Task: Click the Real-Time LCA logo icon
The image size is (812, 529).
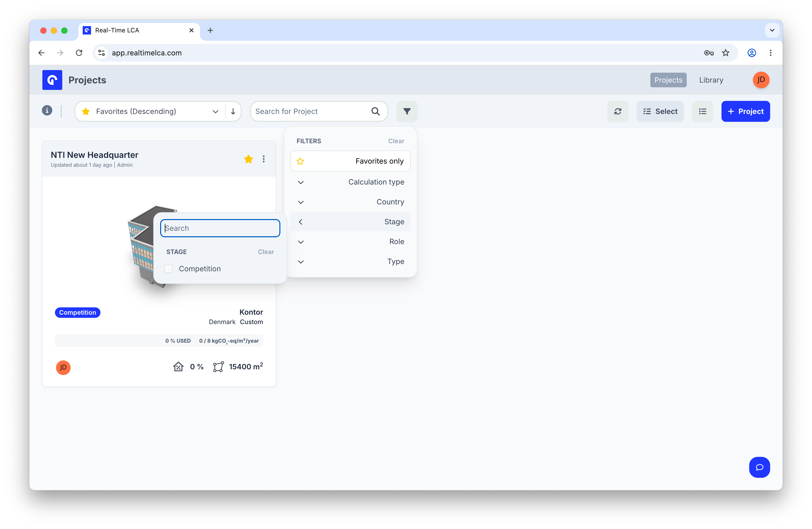Action: pyautogui.click(x=52, y=80)
